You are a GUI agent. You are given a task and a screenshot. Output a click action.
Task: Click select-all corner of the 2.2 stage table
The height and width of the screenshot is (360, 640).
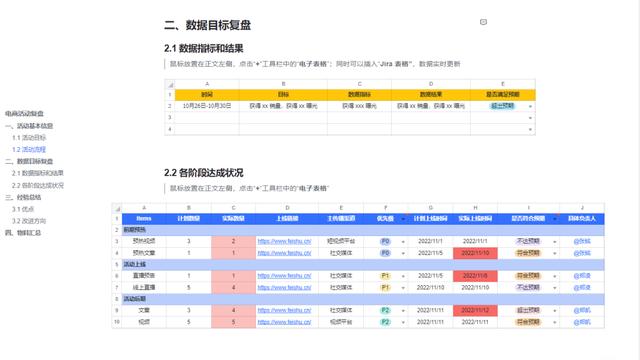click(117, 208)
